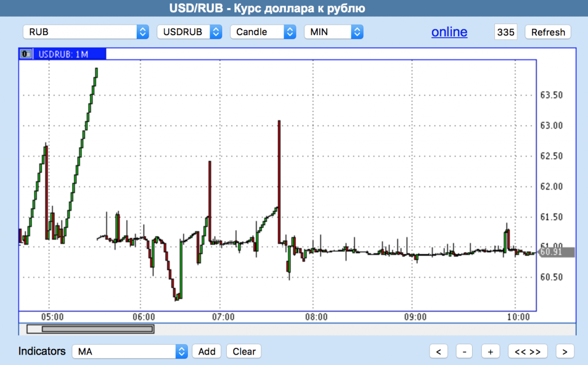Click the << >> chart width button
The height and width of the screenshot is (365, 588).
(528, 351)
